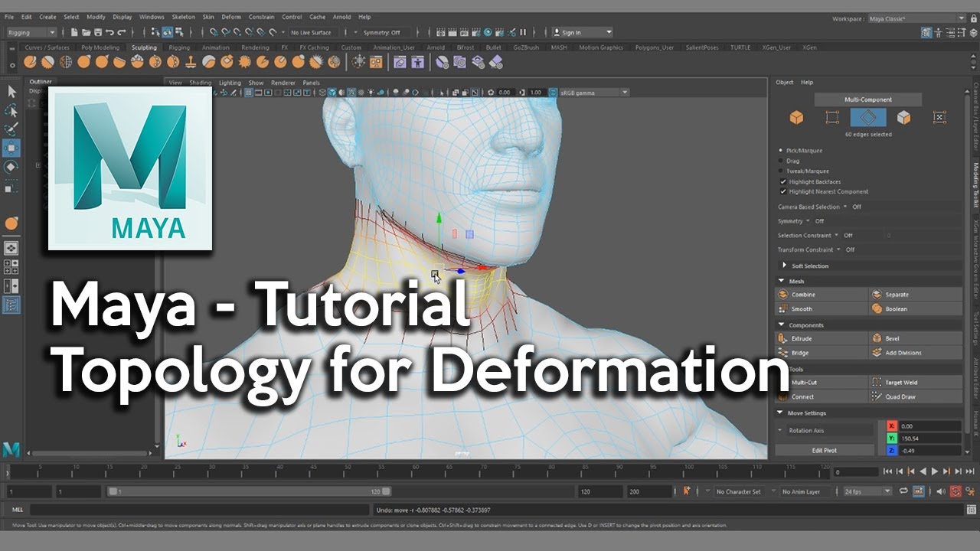Open the 24 fps frame rate dropdown
The image size is (980, 551).
coord(867,491)
